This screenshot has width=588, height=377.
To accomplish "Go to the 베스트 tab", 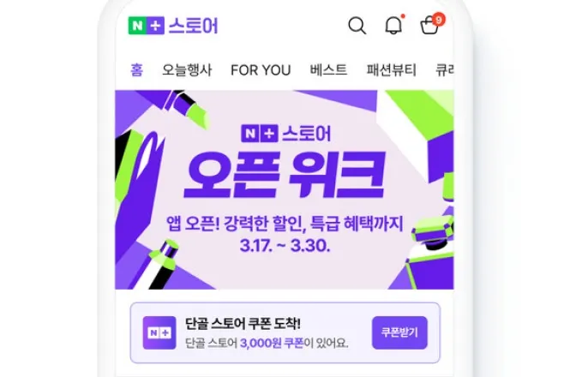I will 328,70.
